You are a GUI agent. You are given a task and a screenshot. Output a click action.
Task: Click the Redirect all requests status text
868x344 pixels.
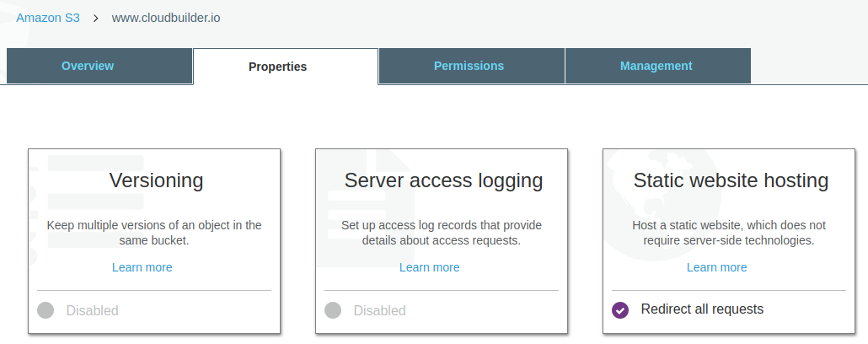tap(702, 309)
